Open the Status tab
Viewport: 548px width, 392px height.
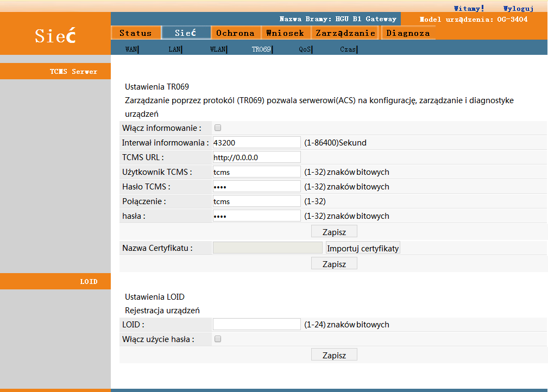tap(136, 33)
